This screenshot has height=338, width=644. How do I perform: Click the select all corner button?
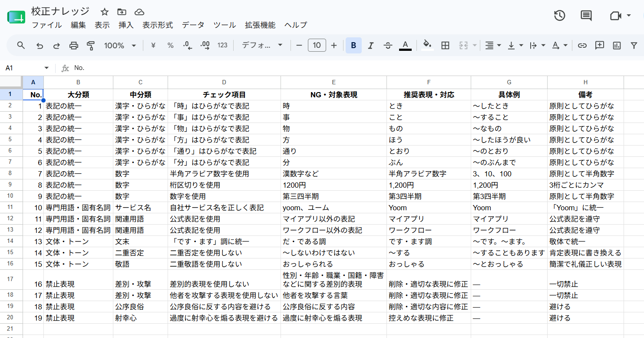[x=11, y=82]
